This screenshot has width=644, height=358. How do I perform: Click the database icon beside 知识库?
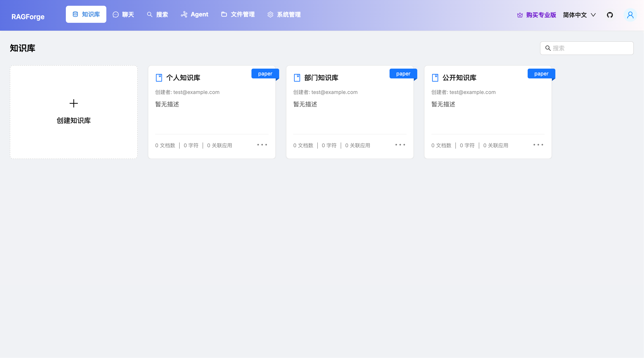pyautogui.click(x=75, y=14)
